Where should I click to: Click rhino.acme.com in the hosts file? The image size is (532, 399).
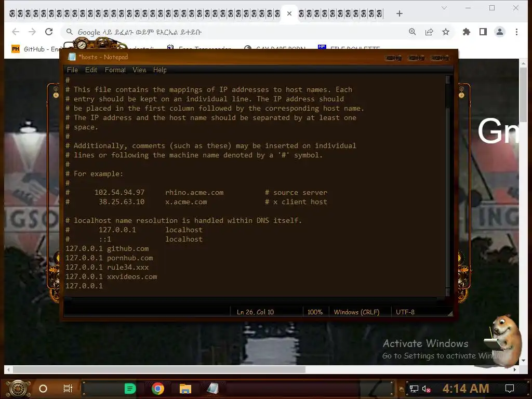194,192
